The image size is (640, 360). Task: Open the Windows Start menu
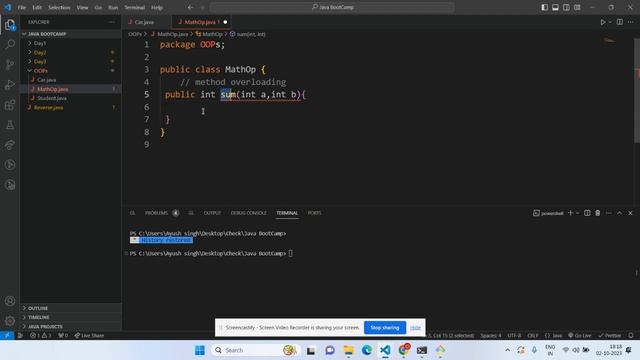click(200, 350)
